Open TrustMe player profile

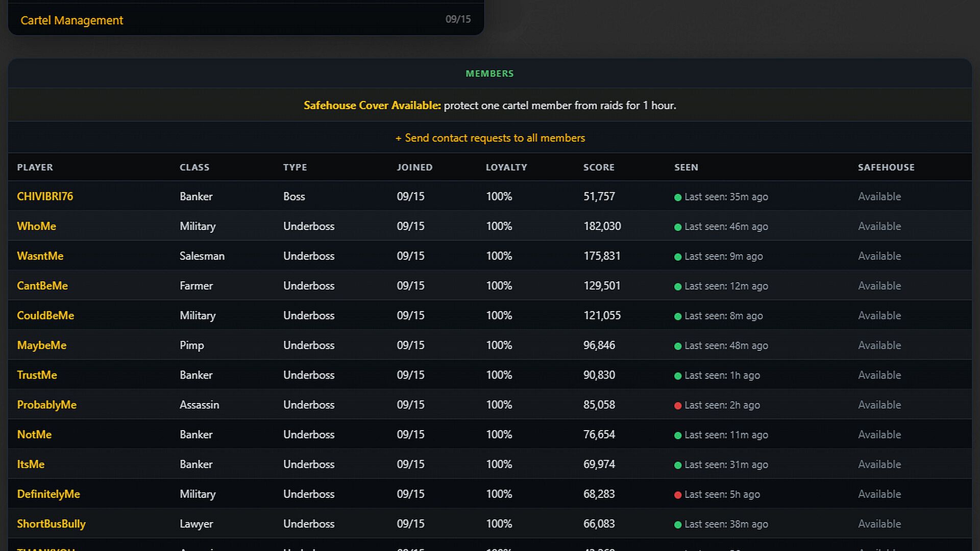(x=37, y=375)
